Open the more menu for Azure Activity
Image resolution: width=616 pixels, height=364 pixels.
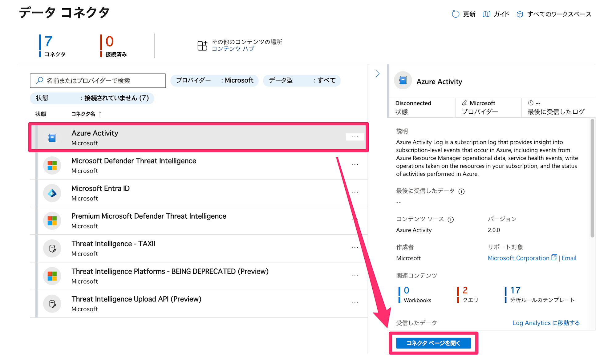pos(355,137)
